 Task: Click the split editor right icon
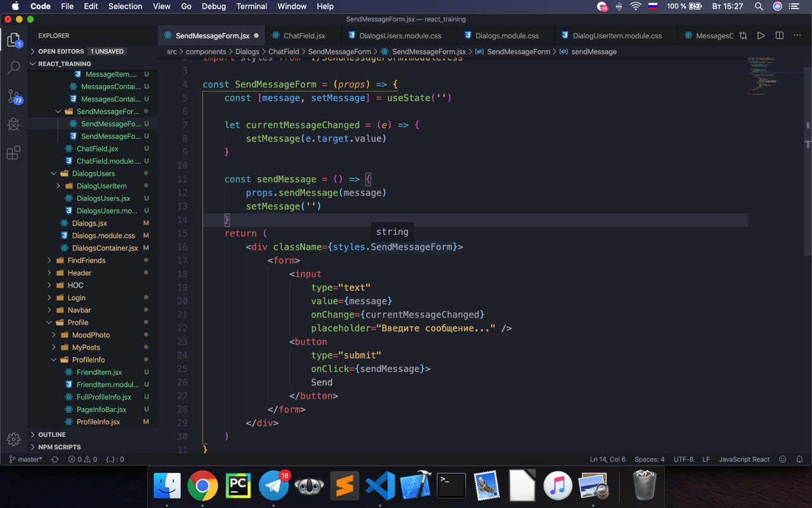click(780, 36)
